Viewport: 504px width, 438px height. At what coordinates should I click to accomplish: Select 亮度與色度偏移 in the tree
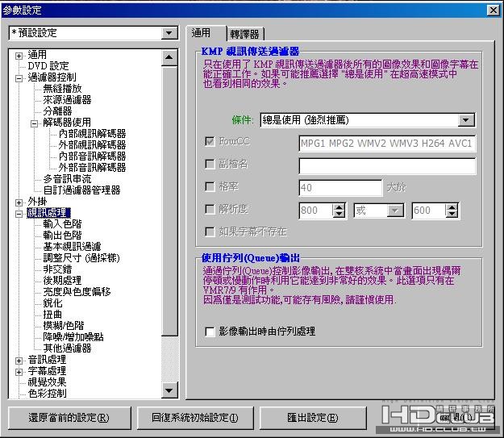[77, 292]
